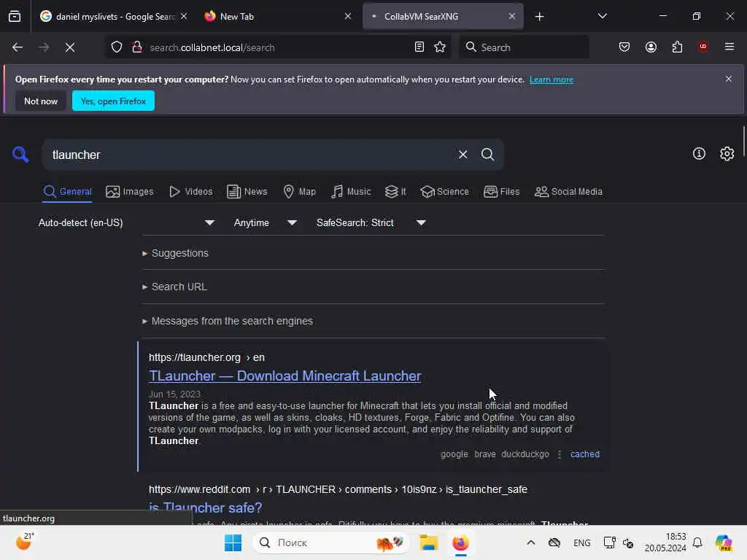Bookmark this page with star icon
The height and width of the screenshot is (560, 747).
[440, 47]
